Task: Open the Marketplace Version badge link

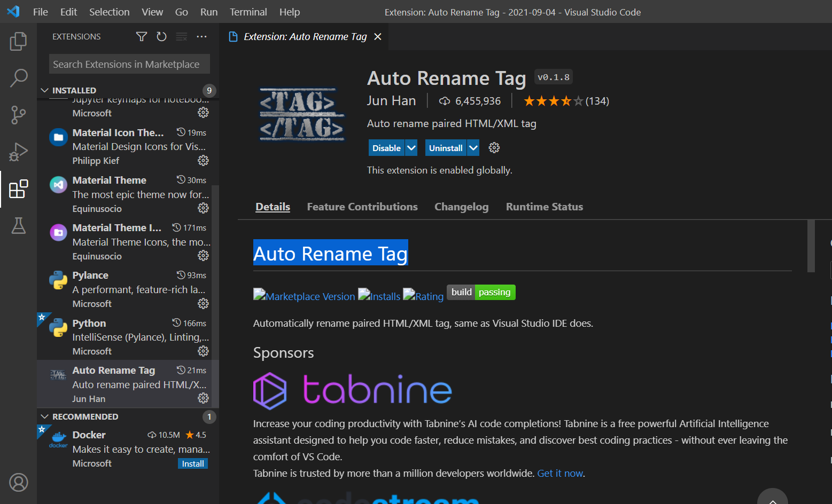Action: point(304,295)
